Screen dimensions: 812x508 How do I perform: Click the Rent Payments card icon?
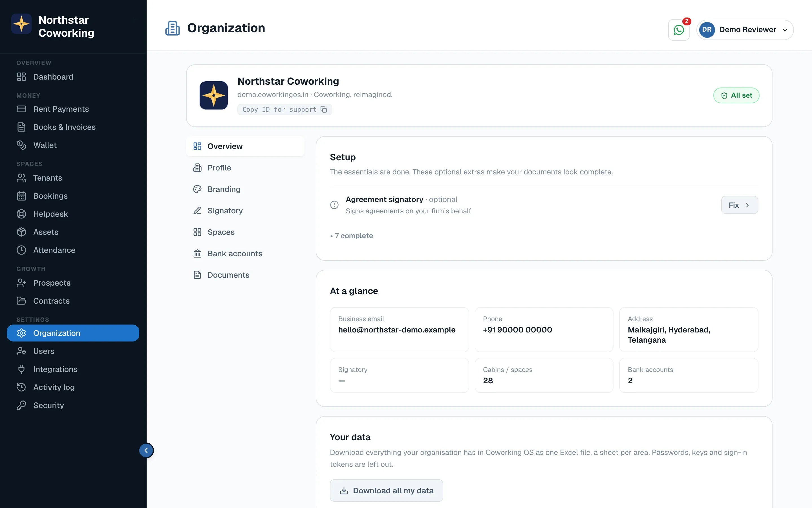pos(21,109)
